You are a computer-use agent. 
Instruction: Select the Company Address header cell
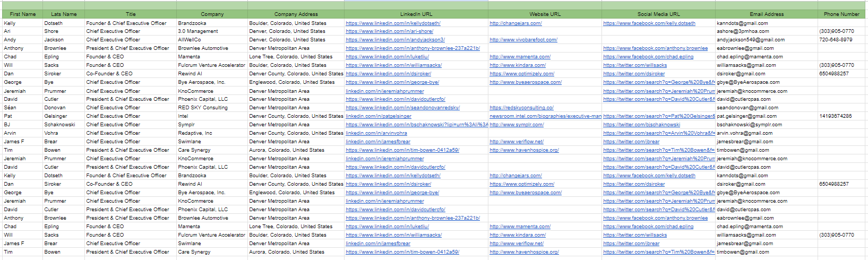tap(296, 14)
